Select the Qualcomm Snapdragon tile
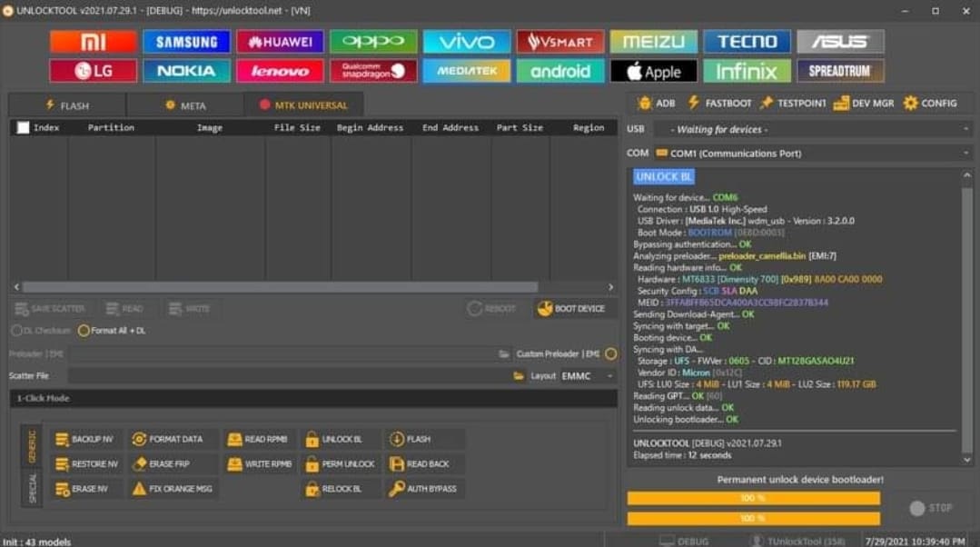980x547 pixels. pos(373,71)
